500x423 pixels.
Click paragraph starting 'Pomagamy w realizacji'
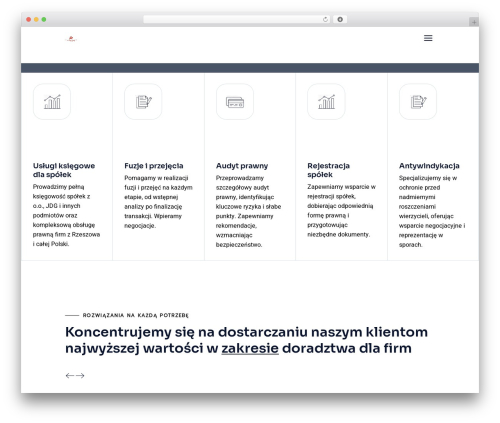click(158, 202)
